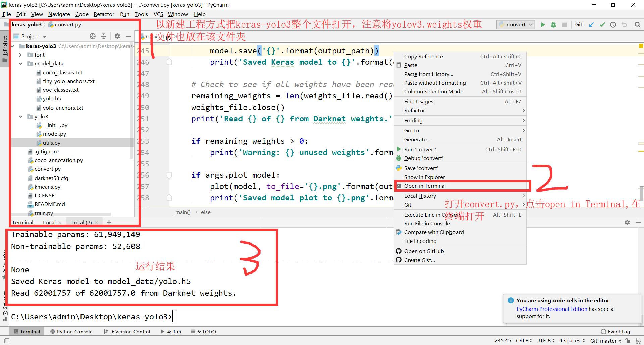Open the Refactor menu in menu bar
Viewport: 644px width, 345px height.
click(104, 14)
